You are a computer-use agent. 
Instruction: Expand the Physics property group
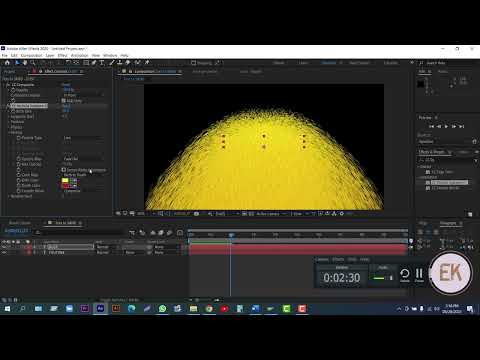pos(9,127)
